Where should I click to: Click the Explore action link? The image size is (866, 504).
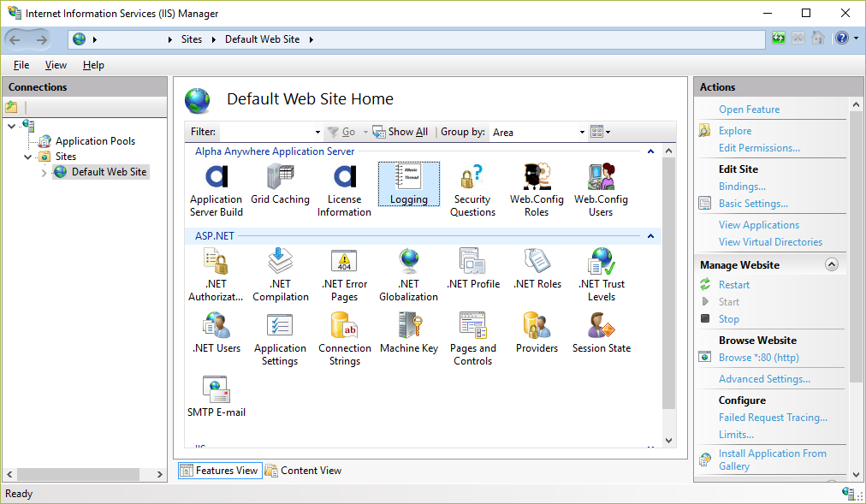click(x=734, y=131)
